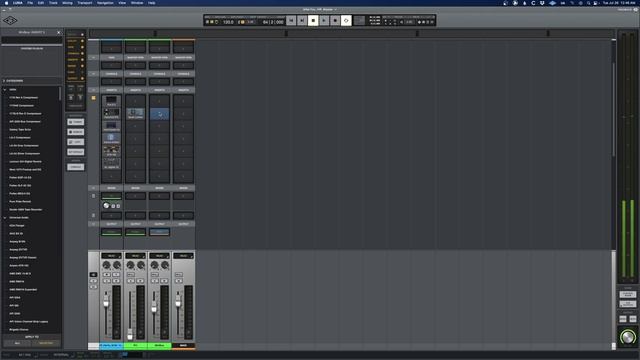Open Spotlight search in the menu bar
This screenshot has width=640, height=360.
pyautogui.click(x=589, y=3)
